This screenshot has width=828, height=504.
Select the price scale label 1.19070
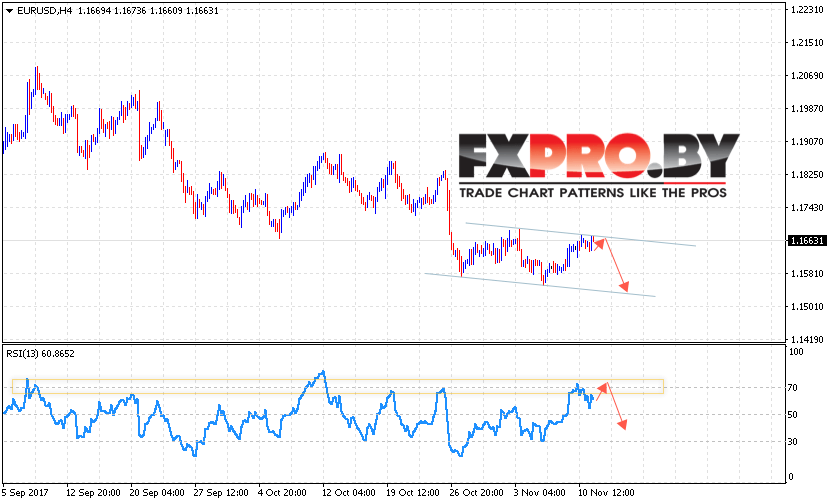(x=807, y=142)
